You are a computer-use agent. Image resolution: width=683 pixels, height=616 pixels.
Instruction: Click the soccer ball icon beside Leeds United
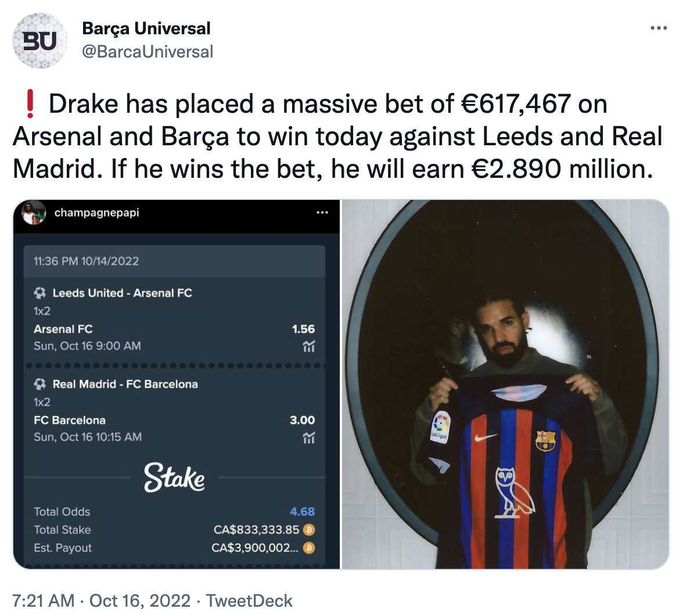coord(39,293)
